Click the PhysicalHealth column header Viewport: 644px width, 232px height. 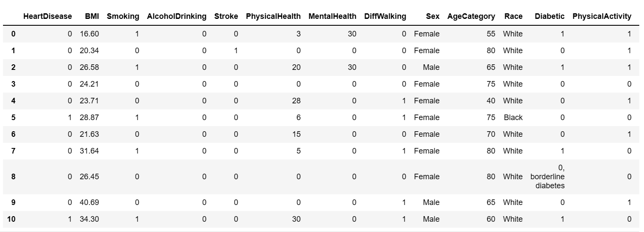coord(273,16)
